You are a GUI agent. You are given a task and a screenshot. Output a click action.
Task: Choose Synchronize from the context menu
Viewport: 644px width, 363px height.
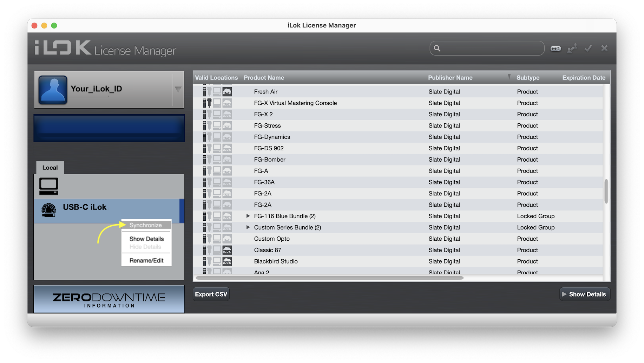(146, 225)
